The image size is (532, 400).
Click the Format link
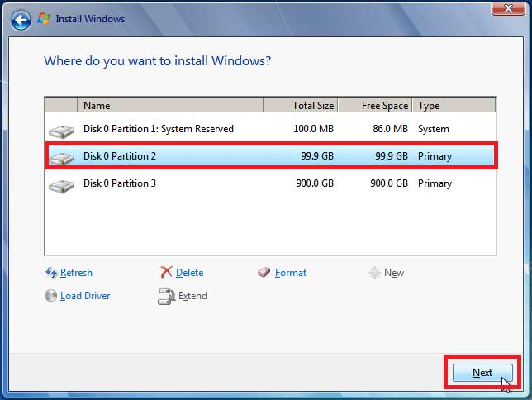(291, 273)
